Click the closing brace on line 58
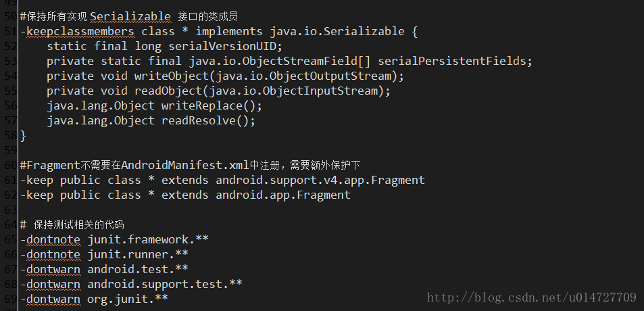The height and width of the screenshot is (311, 644). coord(23,135)
